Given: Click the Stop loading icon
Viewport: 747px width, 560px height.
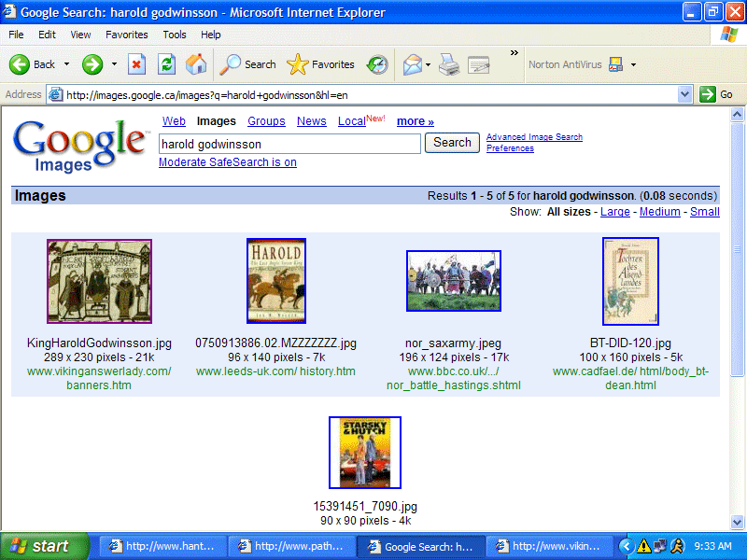Looking at the screenshot, I should [x=136, y=64].
